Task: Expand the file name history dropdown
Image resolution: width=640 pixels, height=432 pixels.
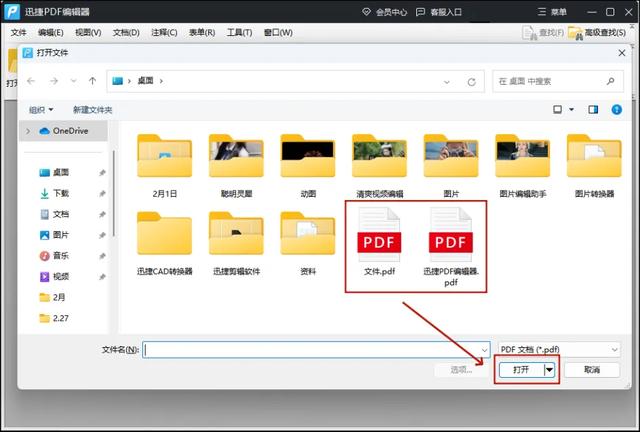Action: tap(484, 350)
